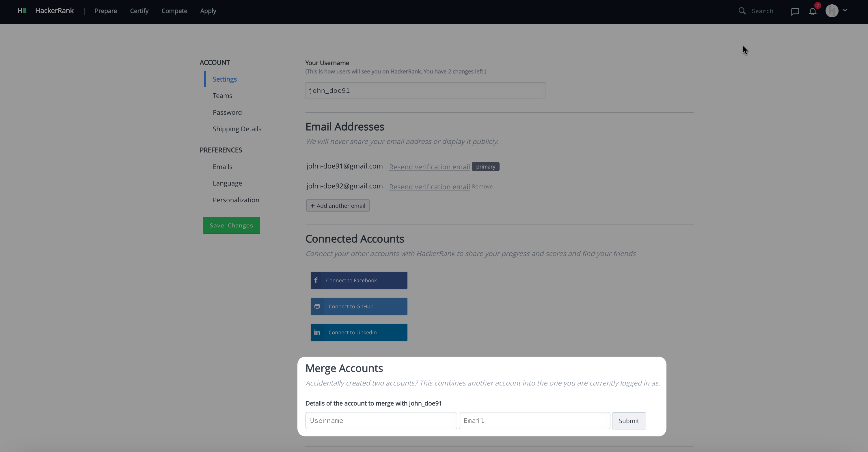Expand the profile dropdown chevron

pyautogui.click(x=845, y=10)
